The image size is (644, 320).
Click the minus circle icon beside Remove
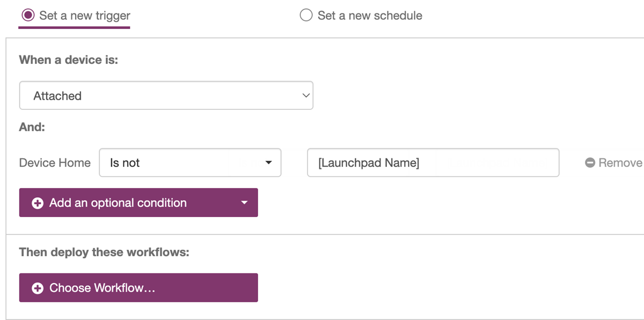point(590,163)
